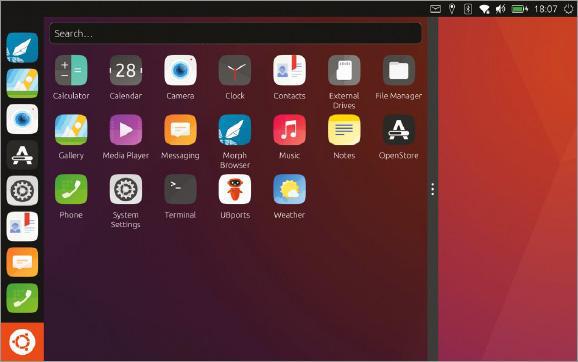578x362 pixels.
Task: Launch the Media Player app
Action: click(126, 130)
